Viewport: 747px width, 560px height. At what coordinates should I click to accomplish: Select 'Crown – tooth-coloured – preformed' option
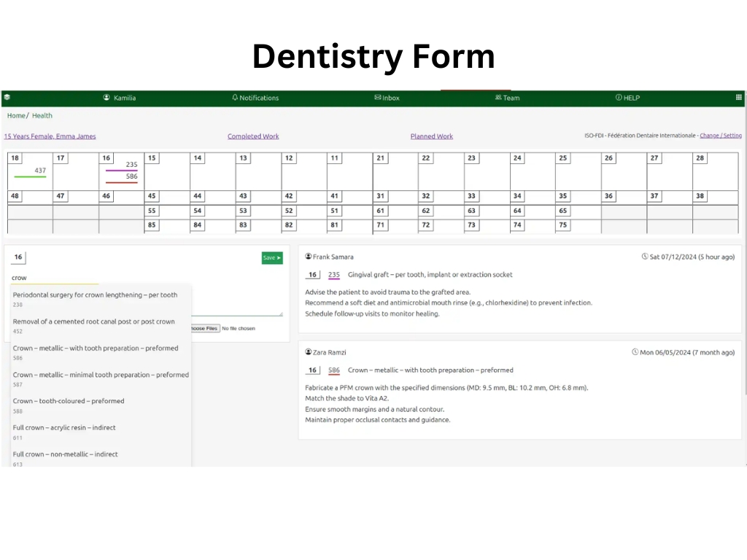coord(101,405)
